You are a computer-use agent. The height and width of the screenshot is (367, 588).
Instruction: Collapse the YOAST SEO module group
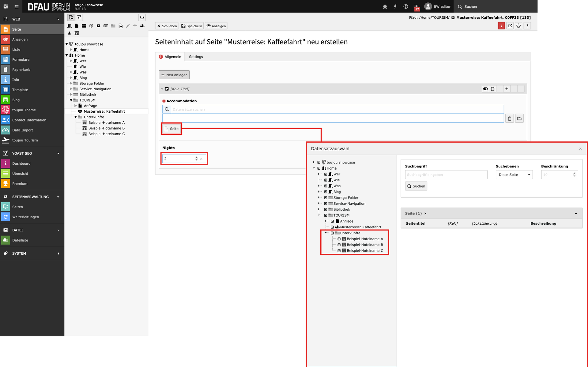click(x=58, y=153)
